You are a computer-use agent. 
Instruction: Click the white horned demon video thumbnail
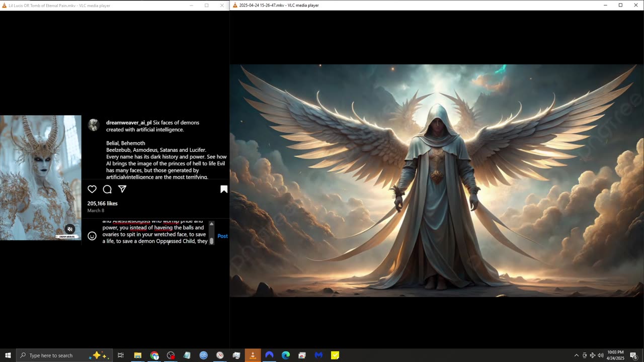pos(40,177)
